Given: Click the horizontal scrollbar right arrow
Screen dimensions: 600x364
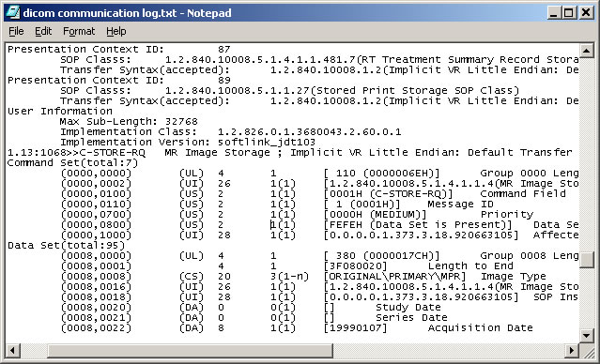Looking at the screenshot, I should (573, 350).
